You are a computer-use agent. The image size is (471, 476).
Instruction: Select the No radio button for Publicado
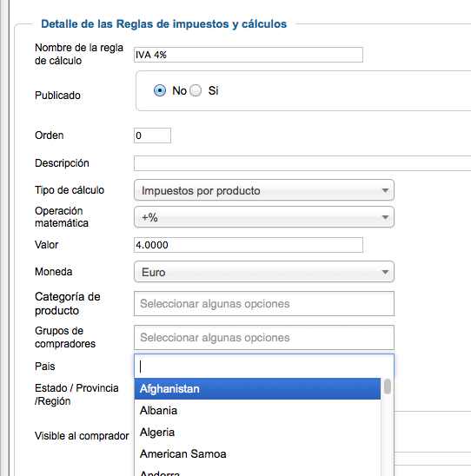click(160, 90)
